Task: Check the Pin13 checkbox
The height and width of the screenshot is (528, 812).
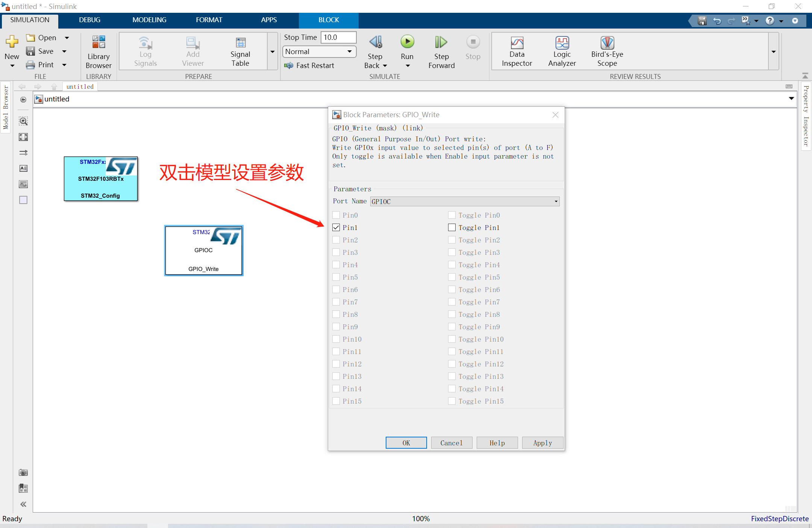Action: (336, 376)
